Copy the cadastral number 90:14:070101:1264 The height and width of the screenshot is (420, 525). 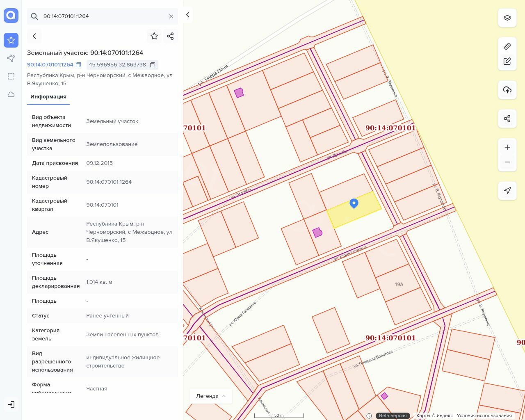click(78, 65)
